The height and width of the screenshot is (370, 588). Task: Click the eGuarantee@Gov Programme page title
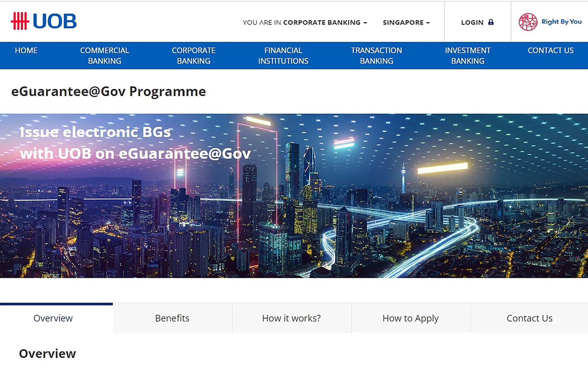[x=108, y=91]
